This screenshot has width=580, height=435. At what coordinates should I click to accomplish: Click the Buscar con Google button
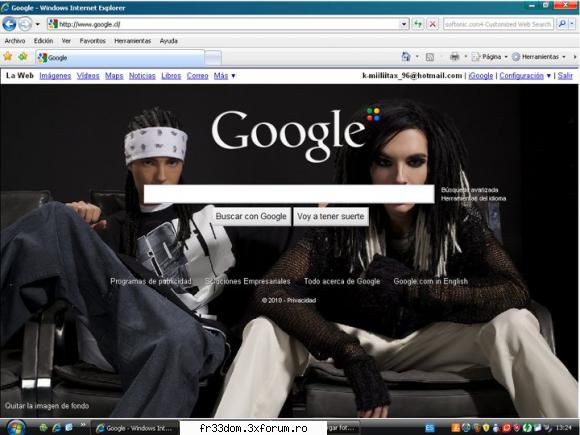point(251,216)
